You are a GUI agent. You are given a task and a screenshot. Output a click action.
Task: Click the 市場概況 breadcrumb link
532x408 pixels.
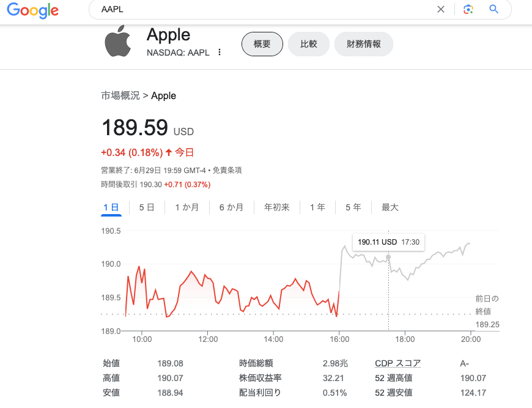pos(120,95)
